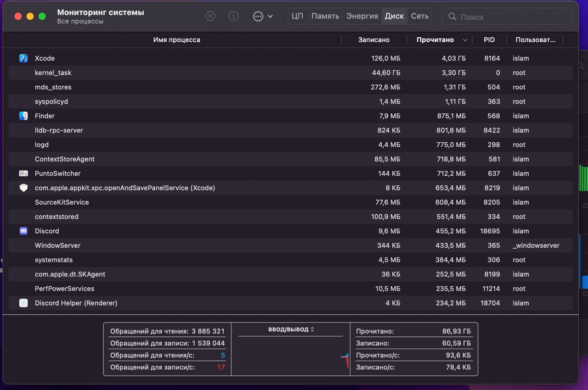This screenshot has height=390, width=588.
Task: Open the ellipsis actions menu
Action: [263, 17]
